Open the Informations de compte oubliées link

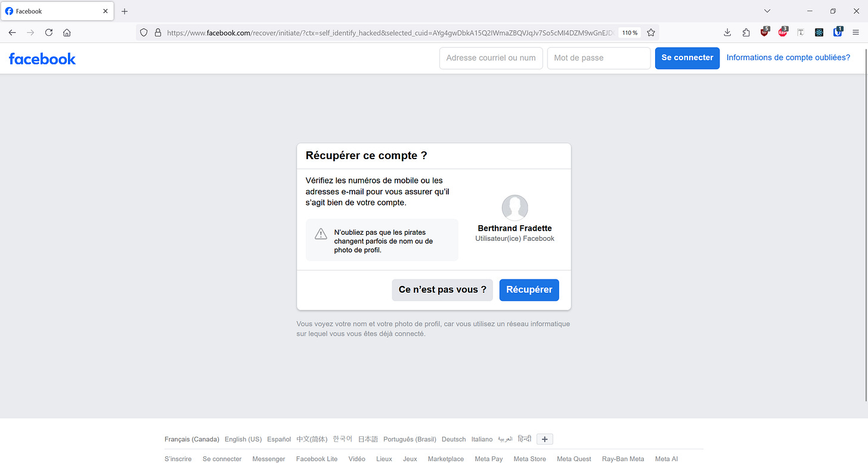[788, 57]
